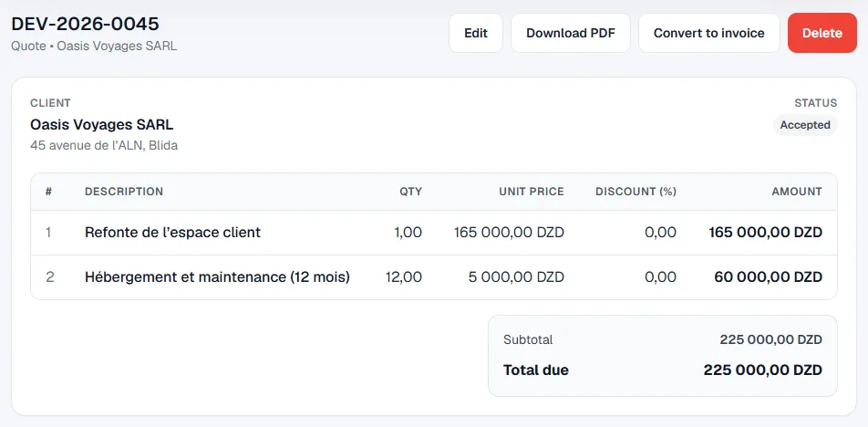The width and height of the screenshot is (868, 427).
Task: Click the AMOUNT column header
Action: point(797,192)
